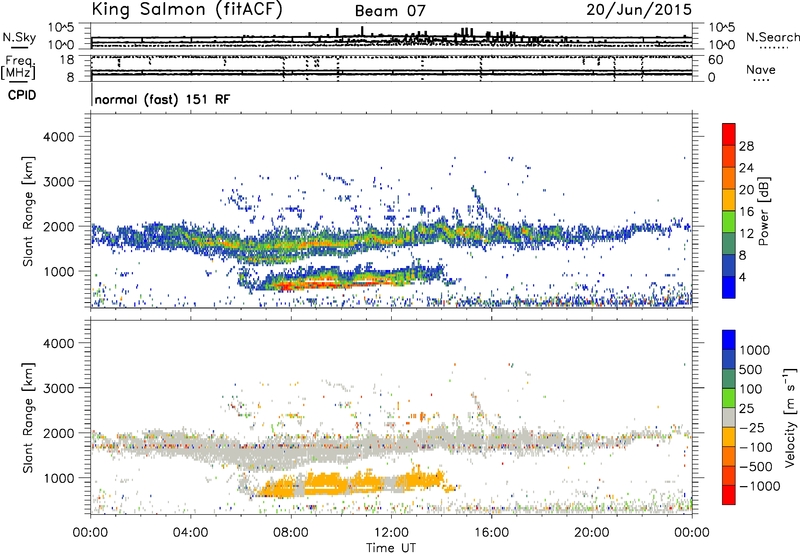Click the velocity panel 'Slant Range [km]' label
The width and height of the screenshot is (800, 554).
tap(28, 417)
